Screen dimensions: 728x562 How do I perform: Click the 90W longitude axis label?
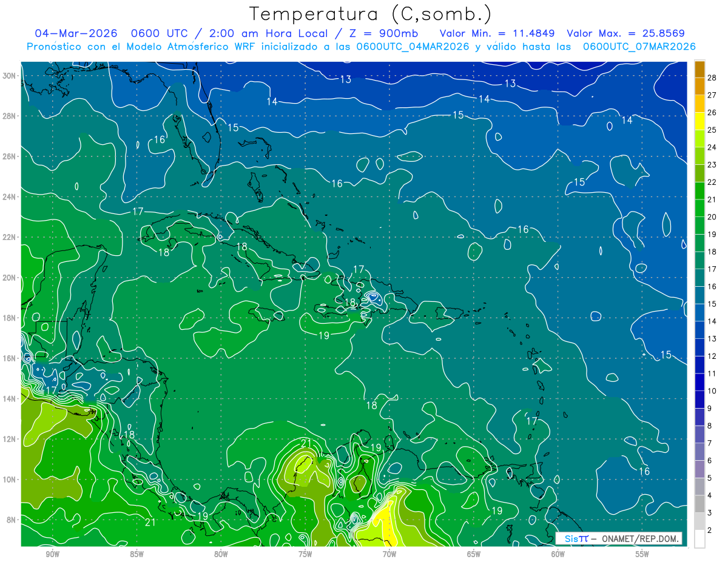52,554
